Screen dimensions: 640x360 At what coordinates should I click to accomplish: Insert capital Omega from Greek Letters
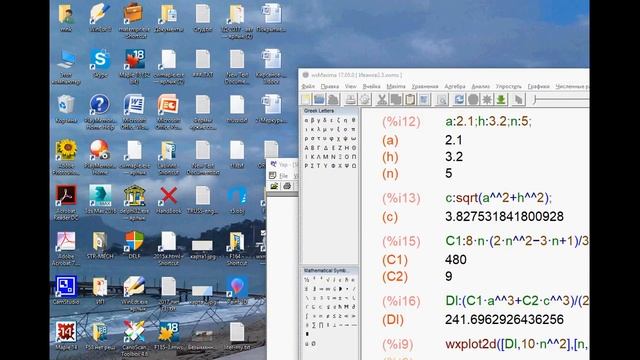353,166
